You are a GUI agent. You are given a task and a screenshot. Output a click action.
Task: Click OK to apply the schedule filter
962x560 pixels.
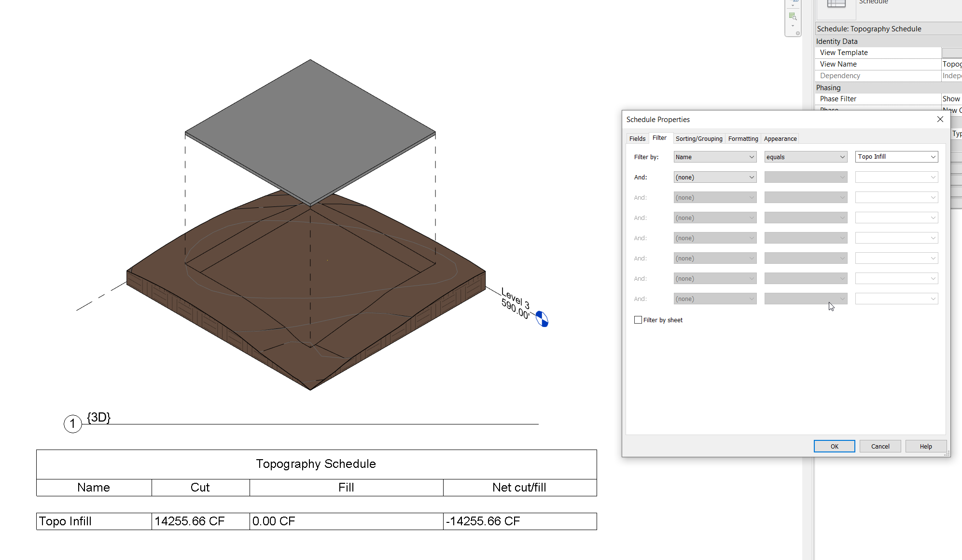pos(834,446)
